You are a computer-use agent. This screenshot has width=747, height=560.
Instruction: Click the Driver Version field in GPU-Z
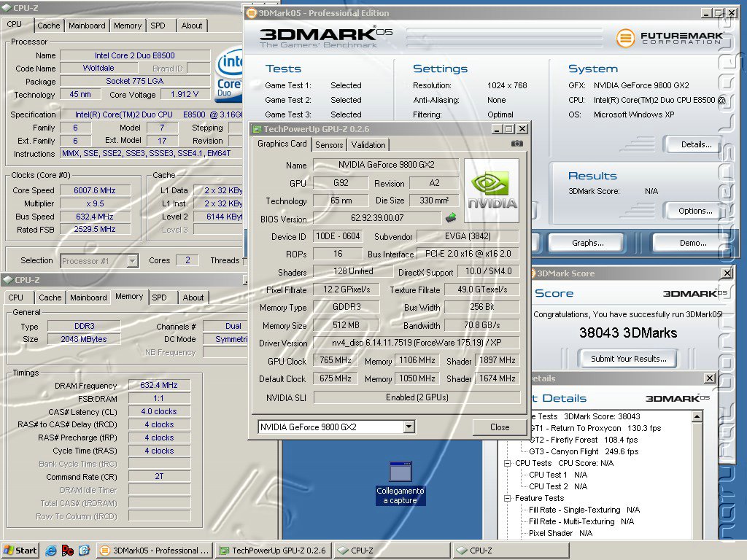pyautogui.click(x=417, y=343)
